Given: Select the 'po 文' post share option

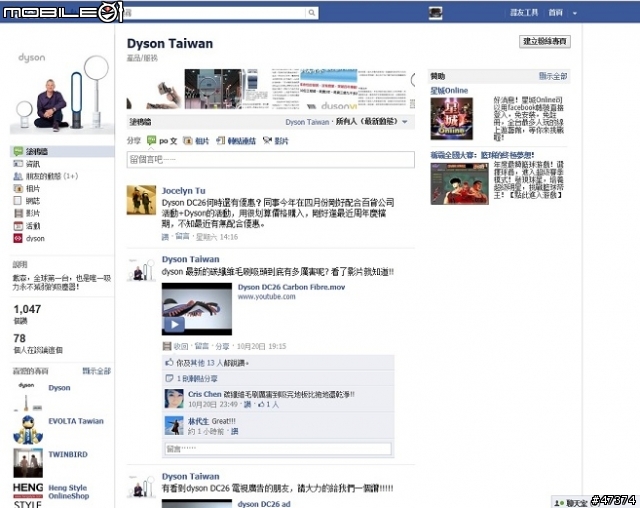Looking at the screenshot, I should coord(162,141).
